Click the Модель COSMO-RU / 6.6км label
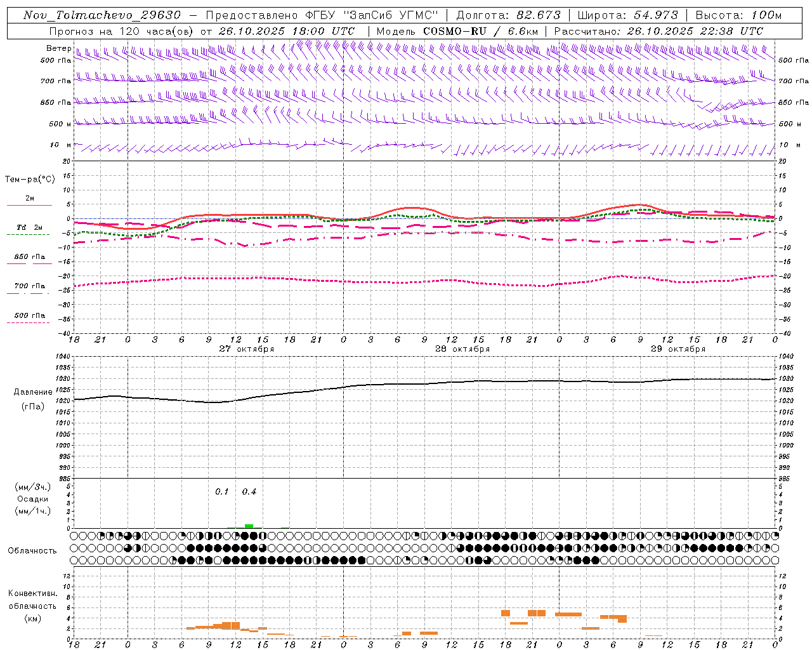Viewport: 812px width, 650px height. tap(457, 31)
